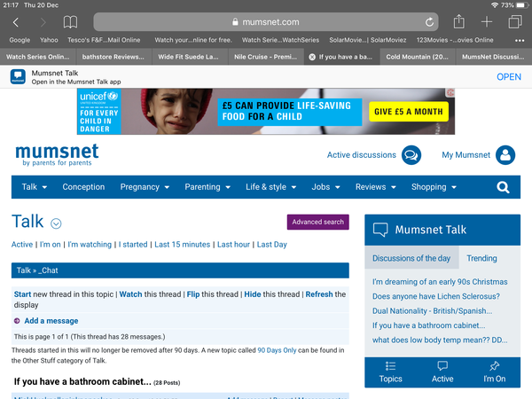The image size is (532, 399).
Task: Open 'Dual Nationality - British/Spanish...' discussion
Action: click(432, 311)
